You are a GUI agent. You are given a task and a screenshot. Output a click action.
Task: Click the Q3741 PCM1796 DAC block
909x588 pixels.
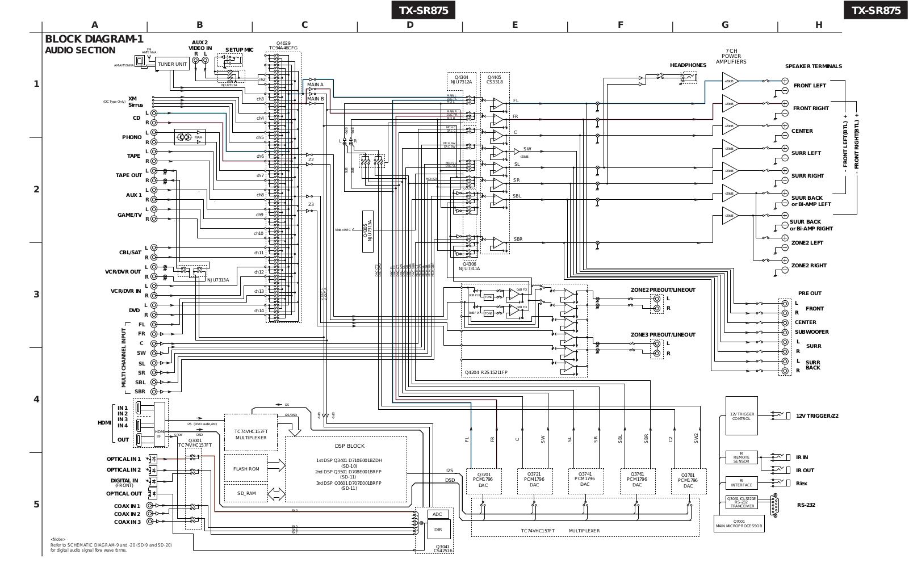pyautogui.click(x=585, y=480)
